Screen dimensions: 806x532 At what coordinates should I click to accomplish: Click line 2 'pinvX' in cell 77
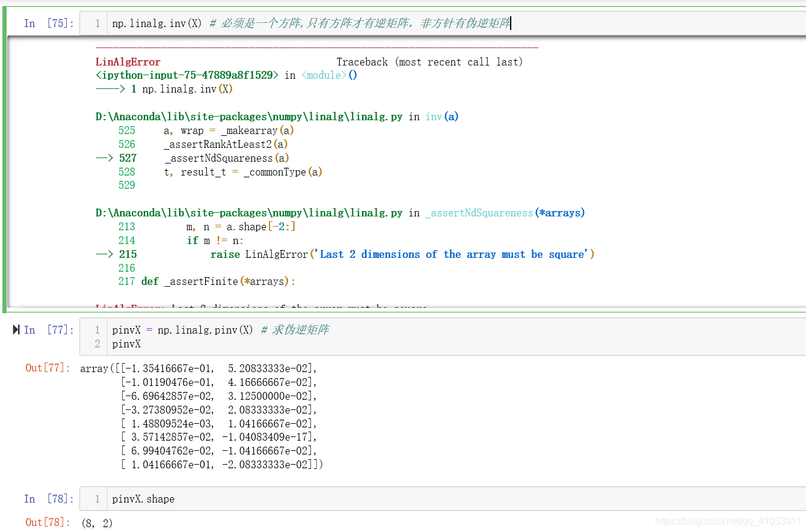(x=126, y=344)
